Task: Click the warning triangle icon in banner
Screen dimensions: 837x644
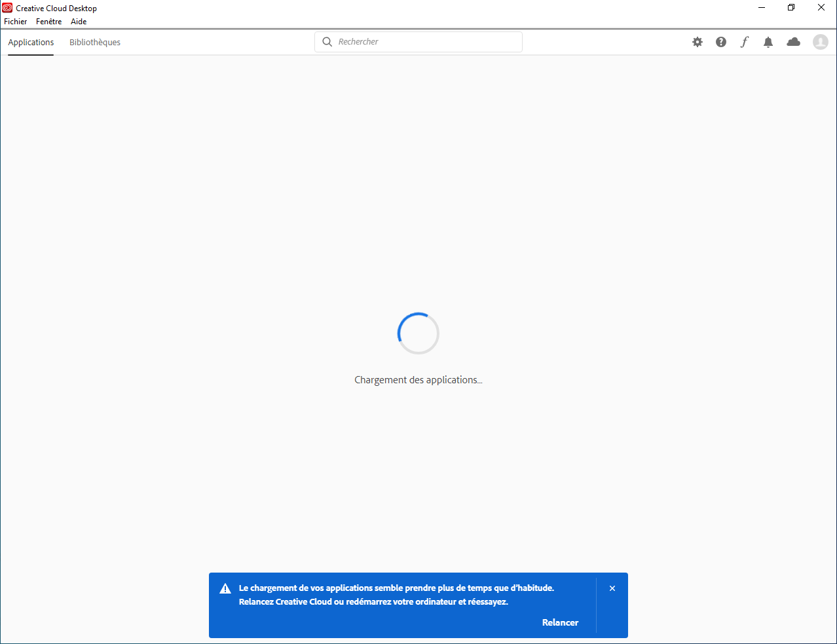Action: (x=225, y=588)
